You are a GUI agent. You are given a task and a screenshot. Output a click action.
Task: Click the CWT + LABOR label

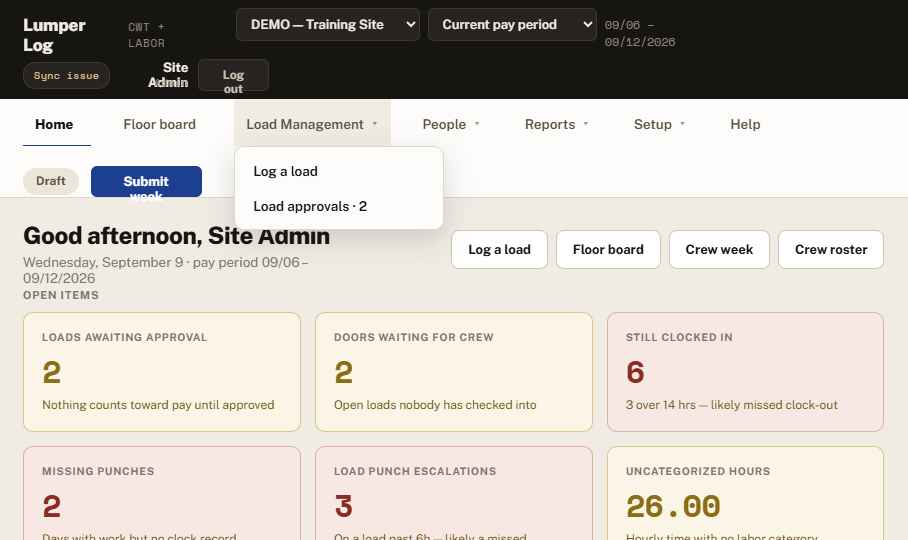pos(147,35)
